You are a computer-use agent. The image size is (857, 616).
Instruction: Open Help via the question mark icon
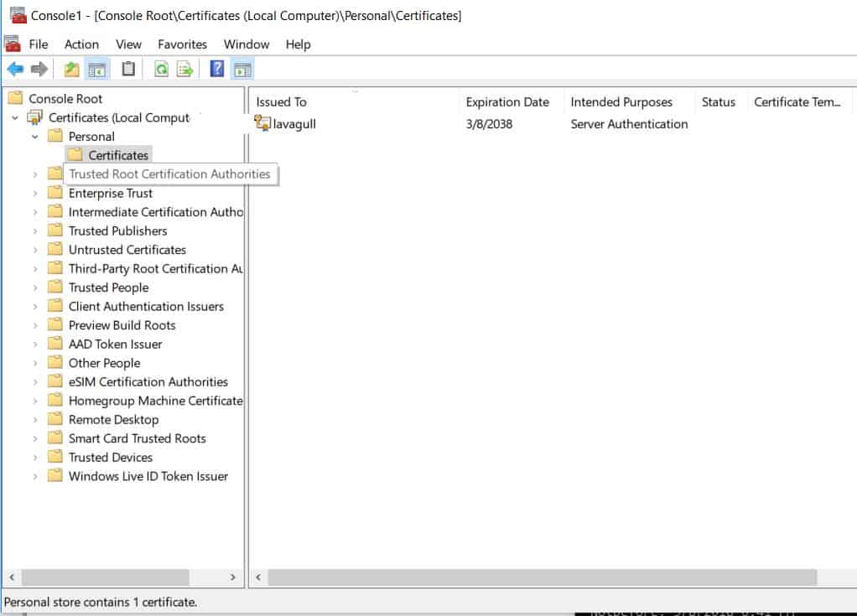(217, 69)
